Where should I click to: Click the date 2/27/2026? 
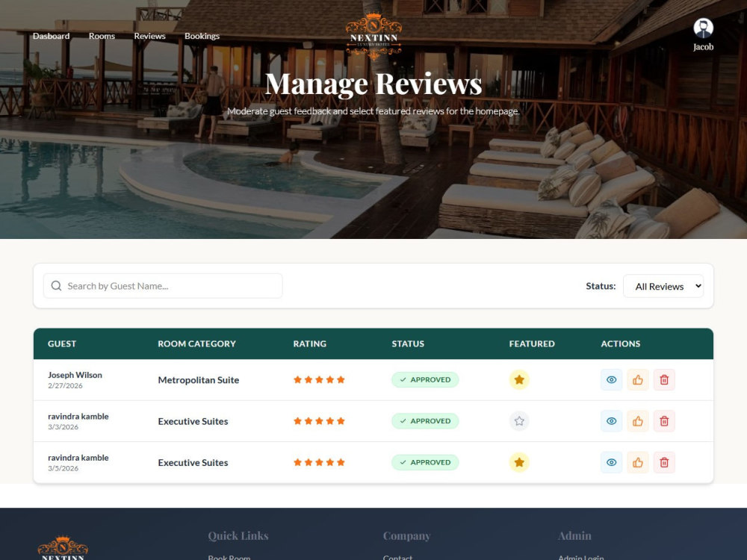[x=65, y=386]
